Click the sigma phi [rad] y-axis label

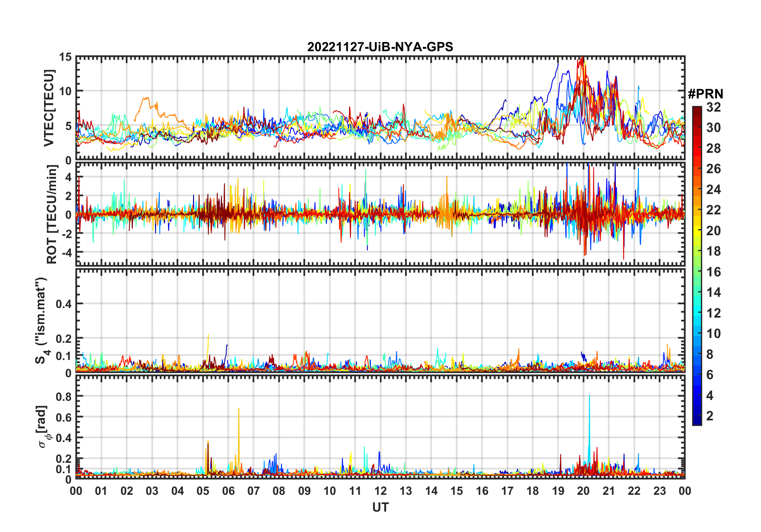click(43, 427)
